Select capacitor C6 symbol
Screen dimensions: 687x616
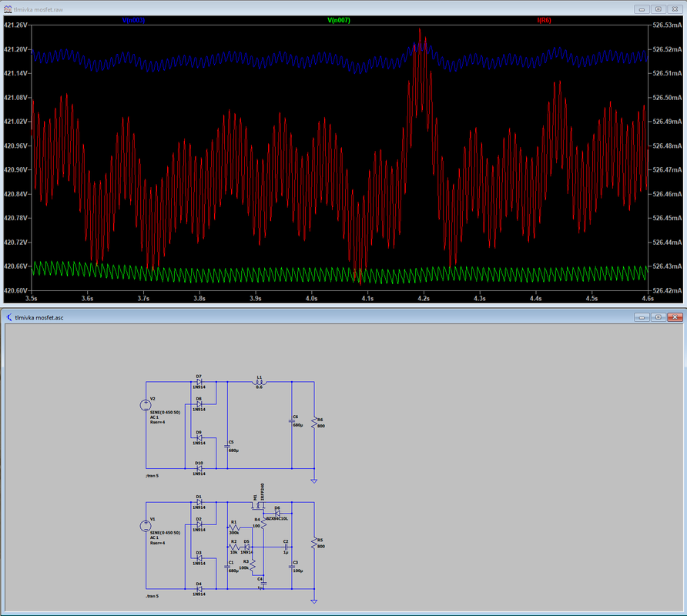292,421
